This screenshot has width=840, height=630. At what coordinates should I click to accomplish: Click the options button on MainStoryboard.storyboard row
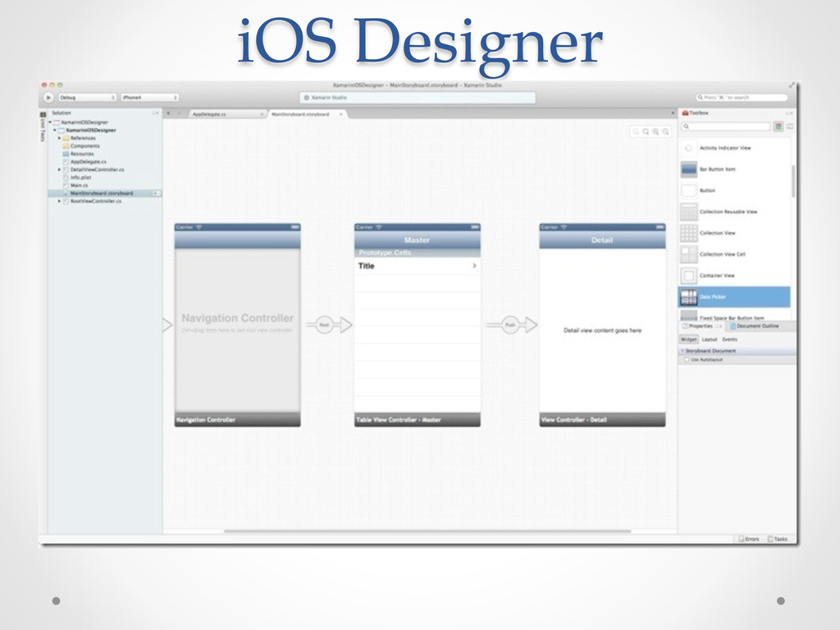[156, 193]
